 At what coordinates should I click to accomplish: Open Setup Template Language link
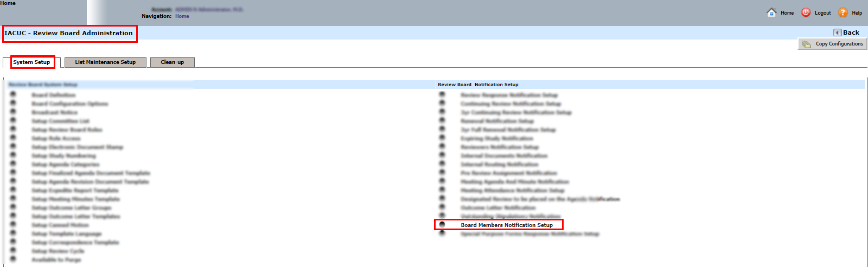point(67,234)
